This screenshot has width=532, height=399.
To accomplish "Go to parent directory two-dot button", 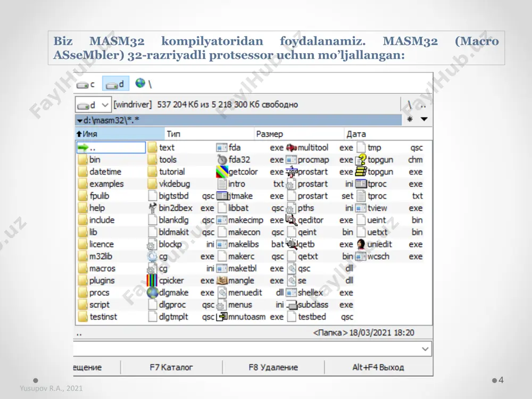I will pos(423,105).
